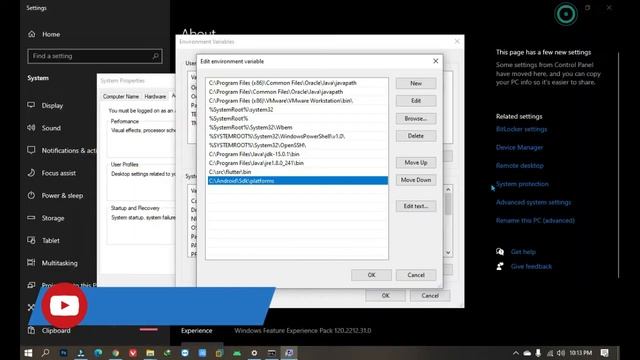This screenshot has width=640, height=360.
Task: Cancel the Edit environment variable dialog
Action: coord(416,275)
